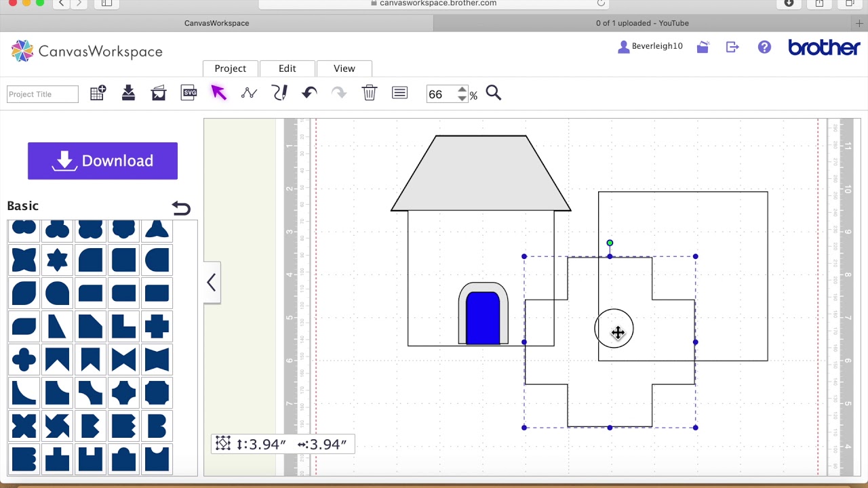This screenshot has height=488, width=868.
Task: Select the trapezoid slanted shape
Action: [x=57, y=326]
